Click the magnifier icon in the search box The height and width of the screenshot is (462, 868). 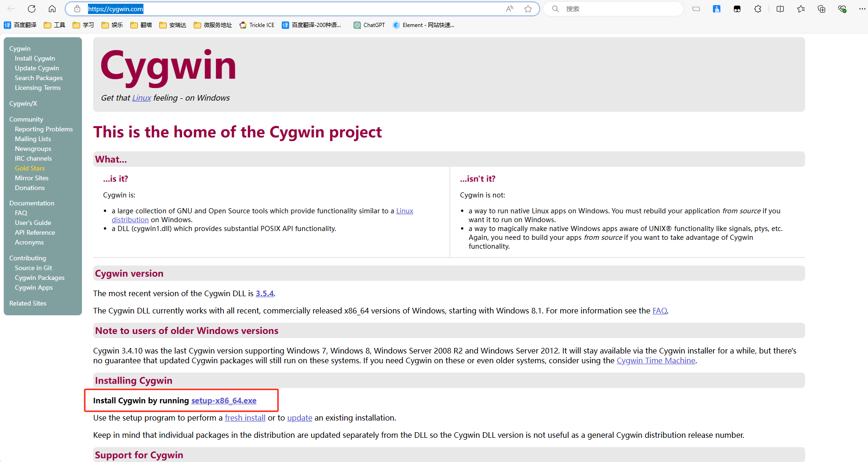(x=556, y=9)
